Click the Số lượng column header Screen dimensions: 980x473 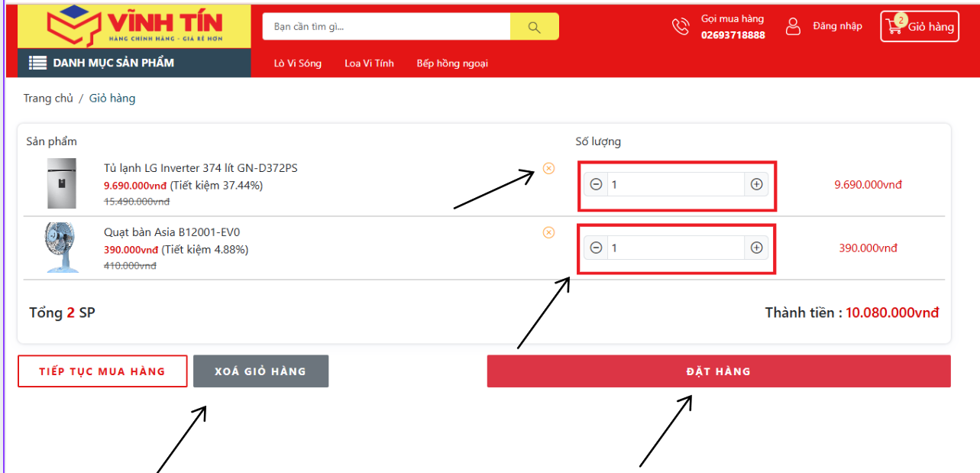click(x=598, y=141)
